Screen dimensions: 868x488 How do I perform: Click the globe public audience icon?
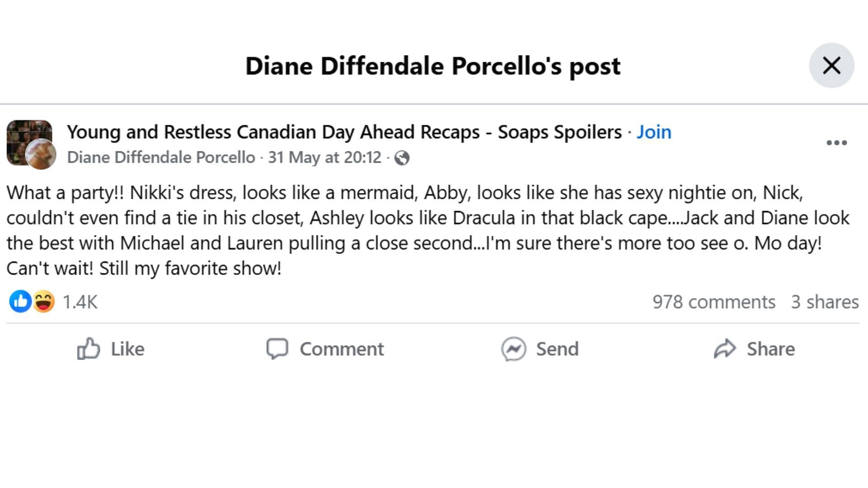tap(402, 158)
